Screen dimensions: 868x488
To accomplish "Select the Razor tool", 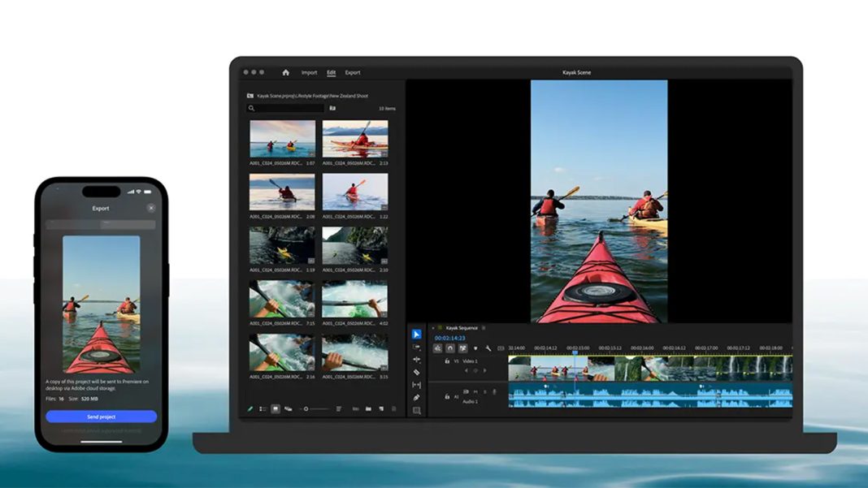I will pos(416,372).
